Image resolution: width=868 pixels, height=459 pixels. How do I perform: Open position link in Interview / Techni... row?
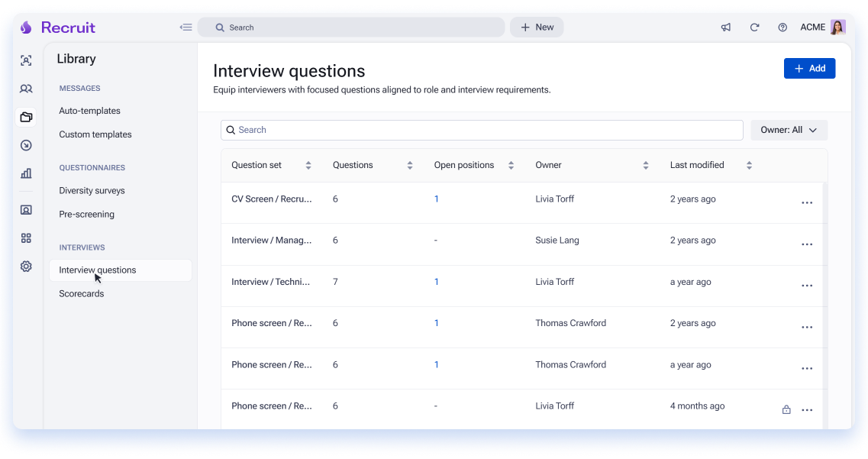(x=436, y=282)
